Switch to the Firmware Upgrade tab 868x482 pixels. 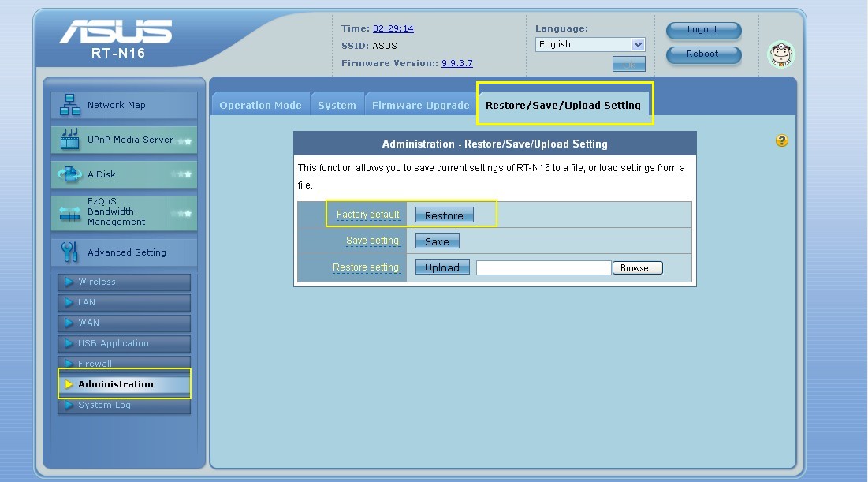420,106
